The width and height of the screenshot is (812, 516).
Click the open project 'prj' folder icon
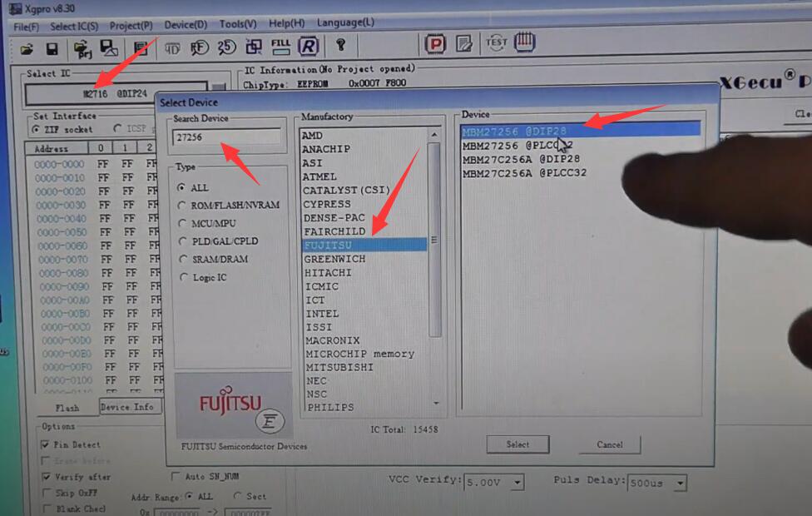(82, 50)
